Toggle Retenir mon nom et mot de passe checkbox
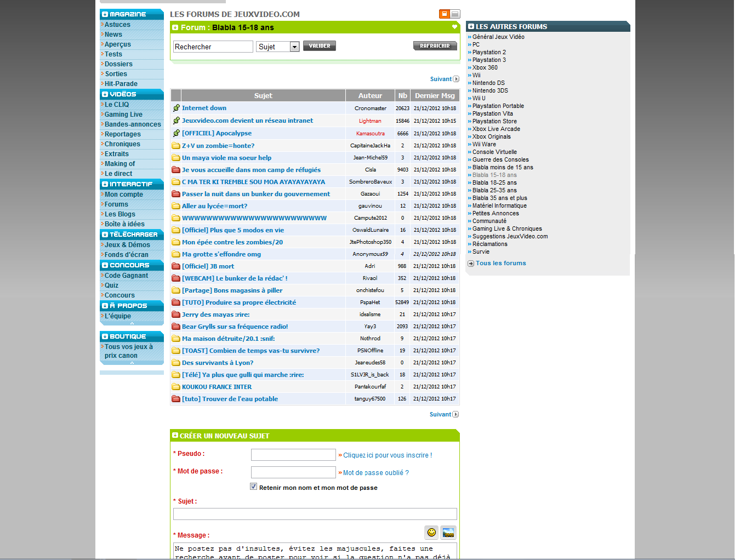The image size is (740, 560). [253, 487]
